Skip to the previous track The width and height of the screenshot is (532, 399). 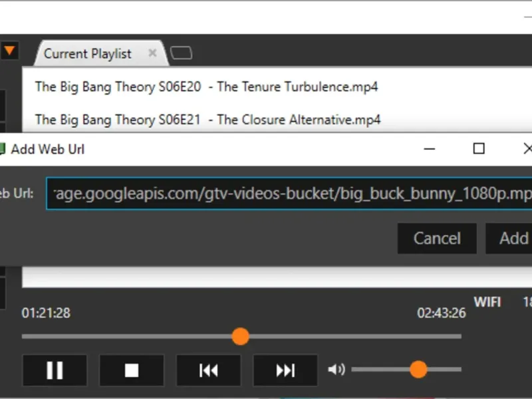(x=209, y=370)
